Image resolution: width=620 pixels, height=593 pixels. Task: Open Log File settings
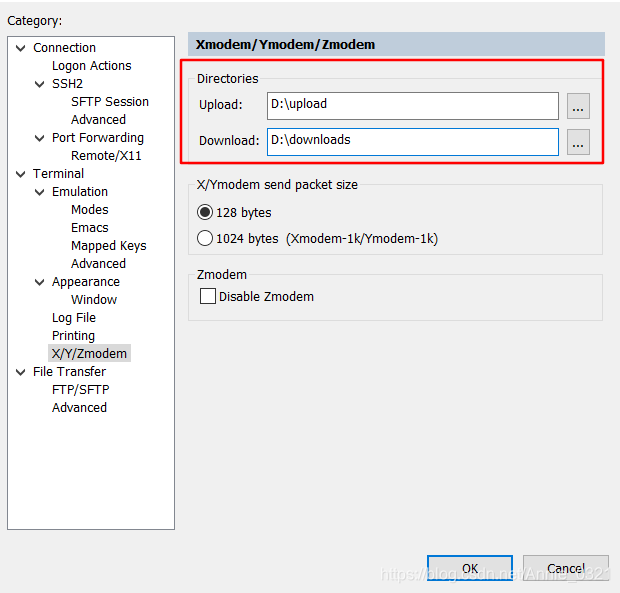(74, 318)
